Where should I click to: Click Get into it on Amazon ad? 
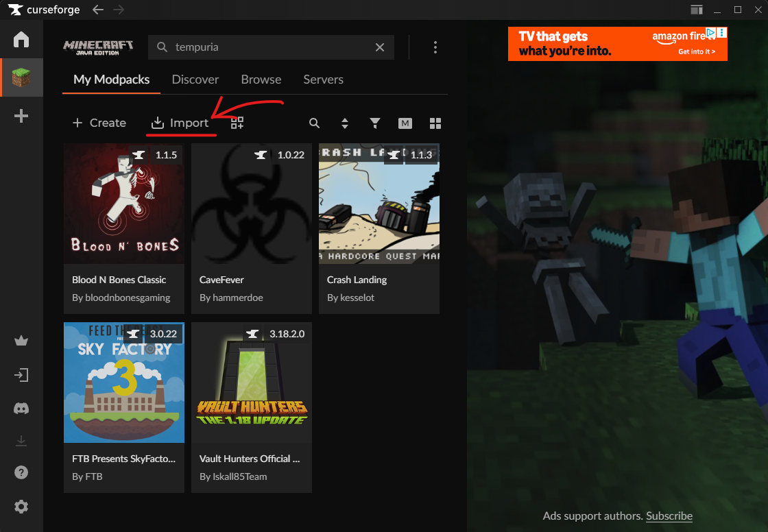(697, 51)
